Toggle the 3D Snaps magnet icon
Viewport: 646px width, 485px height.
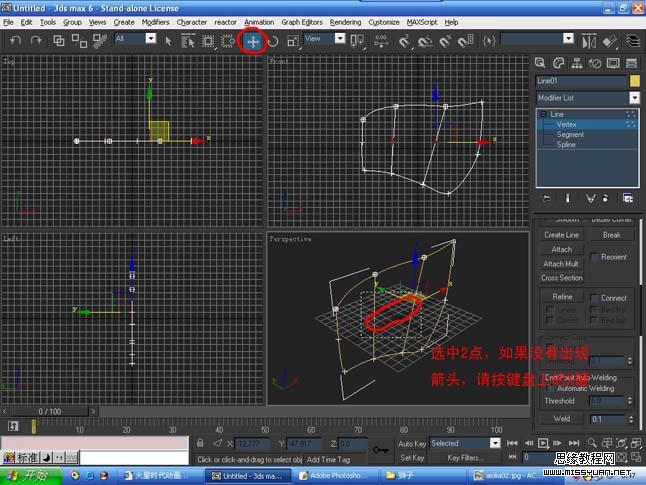point(404,41)
